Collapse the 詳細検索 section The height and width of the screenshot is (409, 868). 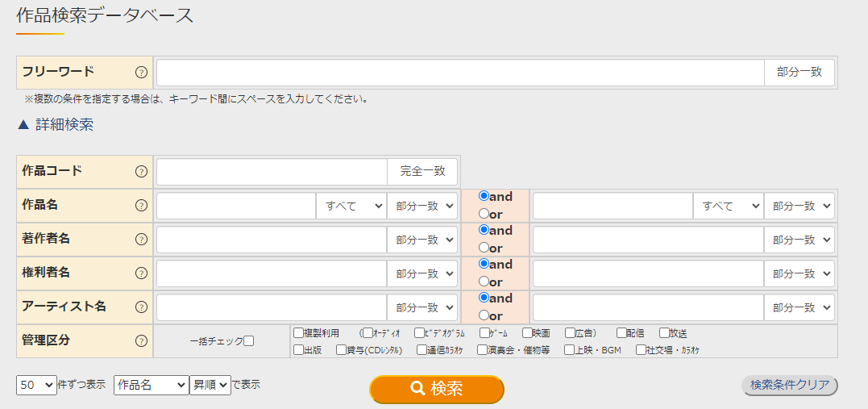pyautogui.click(x=56, y=125)
